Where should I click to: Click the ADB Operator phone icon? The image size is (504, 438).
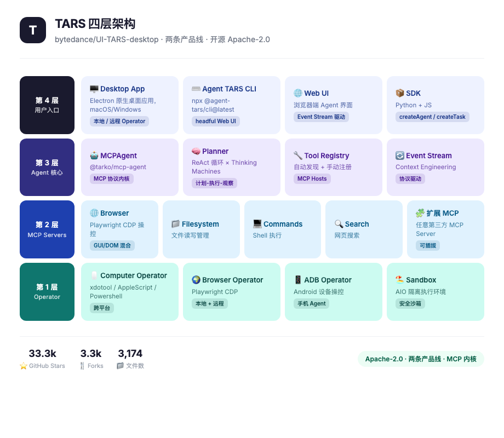click(298, 280)
